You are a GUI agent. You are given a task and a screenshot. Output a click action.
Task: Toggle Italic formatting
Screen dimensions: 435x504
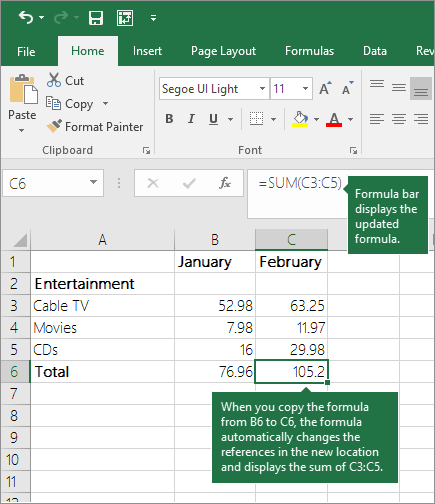tap(191, 119)
